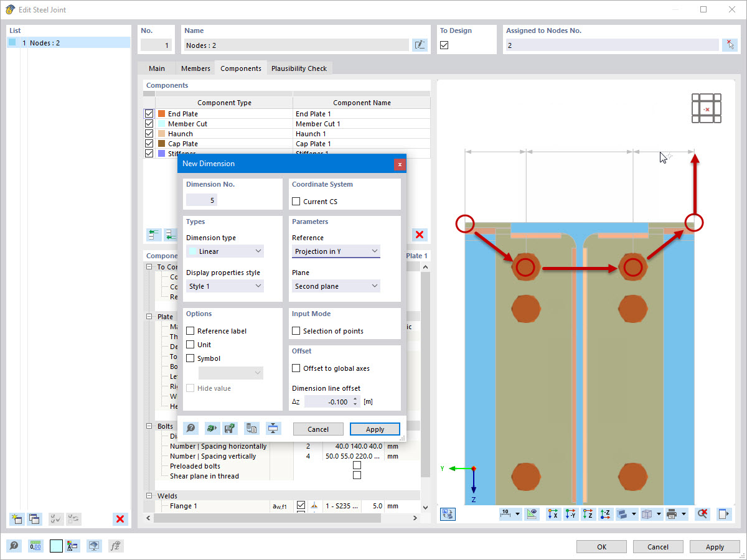Collapse the Plate tree section
Screen dimensions: 747x560
click(149, 317)
